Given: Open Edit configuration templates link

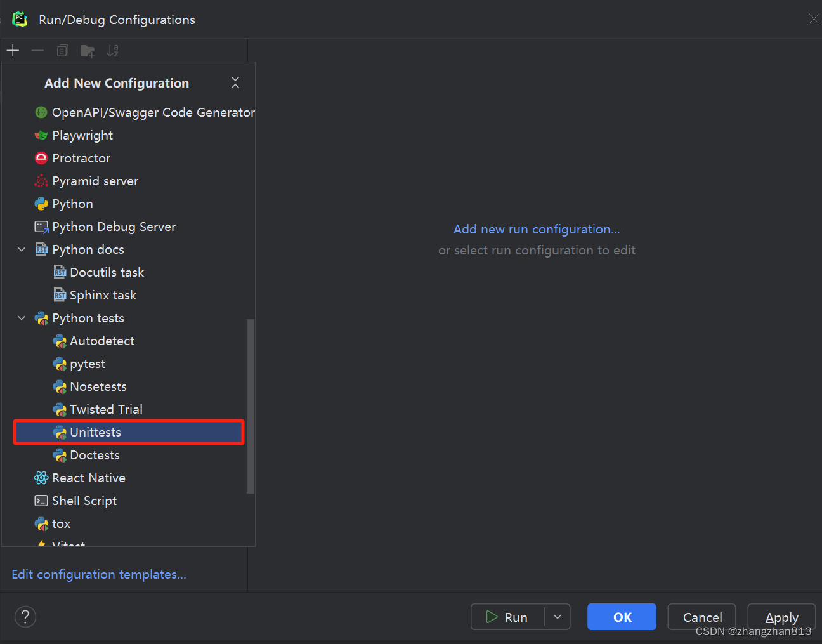Looking at the screenshot, I should coord(99,574).
